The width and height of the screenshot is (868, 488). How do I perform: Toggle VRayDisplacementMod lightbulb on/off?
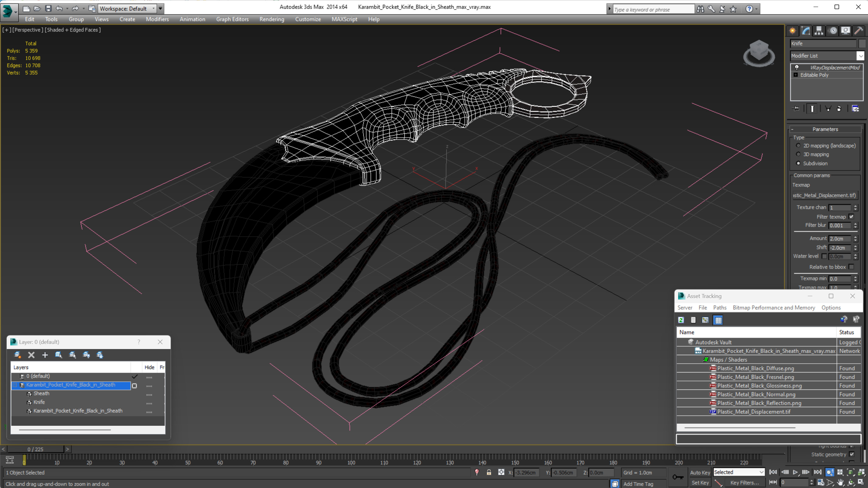pyautogui.click(x=797, y=67)
